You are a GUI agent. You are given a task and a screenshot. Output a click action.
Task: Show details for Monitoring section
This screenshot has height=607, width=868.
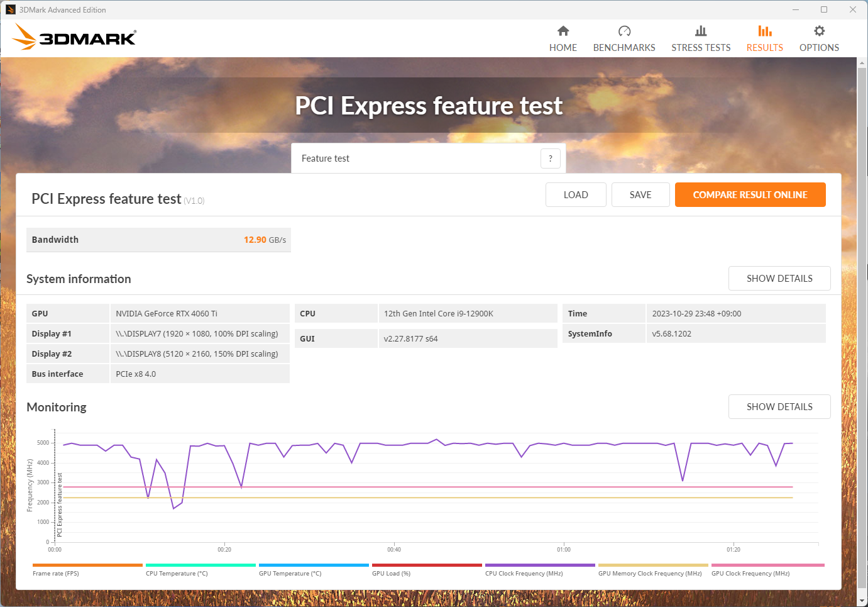[x=779, y=407]
